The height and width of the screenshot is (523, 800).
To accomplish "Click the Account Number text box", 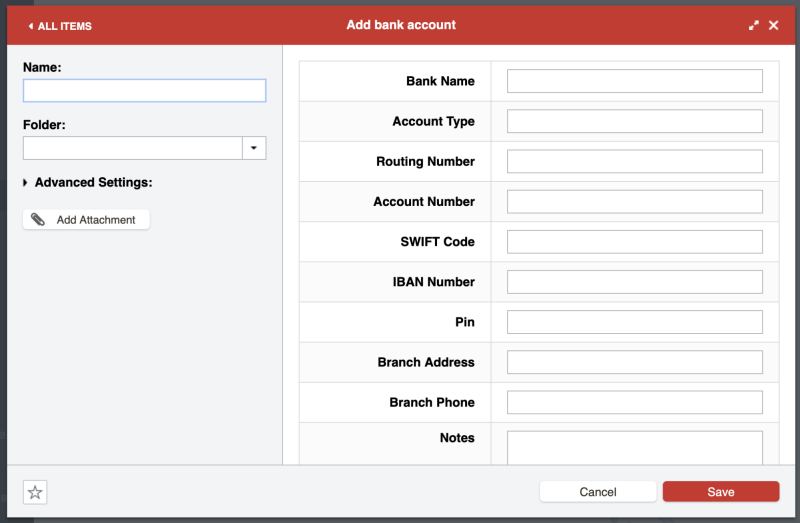I will click(x=634, y=201).
